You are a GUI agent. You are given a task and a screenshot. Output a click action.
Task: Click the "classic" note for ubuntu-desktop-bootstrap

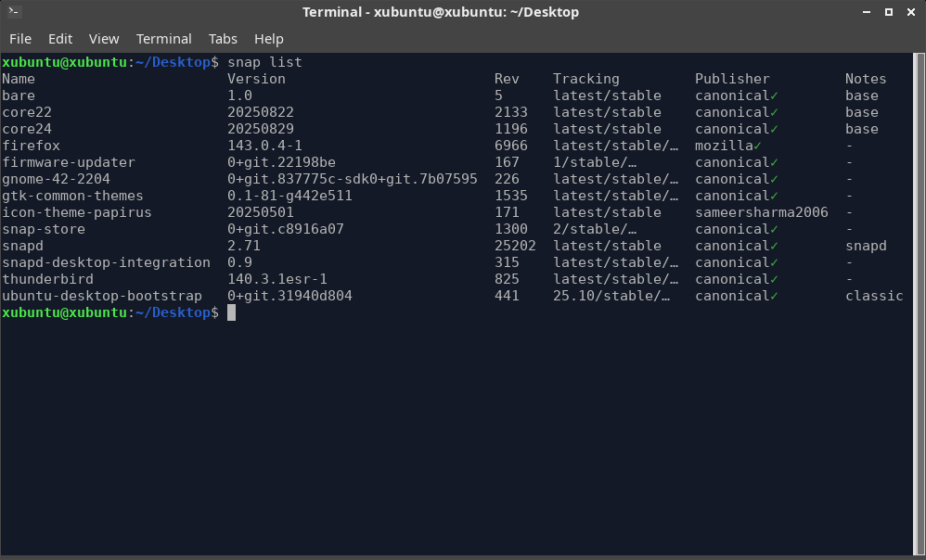pos(874,296)
